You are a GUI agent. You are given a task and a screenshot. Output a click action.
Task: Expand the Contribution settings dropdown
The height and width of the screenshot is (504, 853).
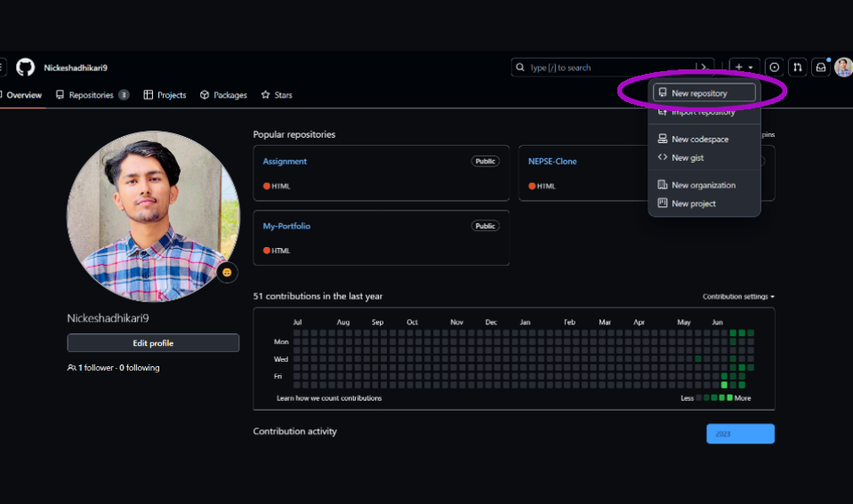tap(738, 297)
